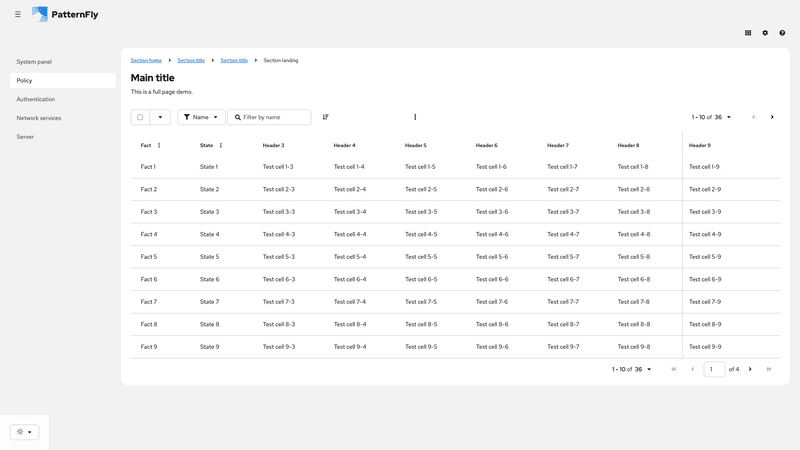Click Test cell 1-3
Image resolution: width=800 pixels, height=450 pixels.
click(278, 167)
